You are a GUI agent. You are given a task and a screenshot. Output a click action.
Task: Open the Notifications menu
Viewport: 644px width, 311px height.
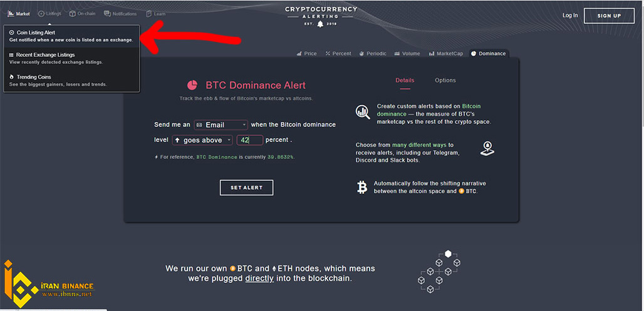(x=120, y=14)
